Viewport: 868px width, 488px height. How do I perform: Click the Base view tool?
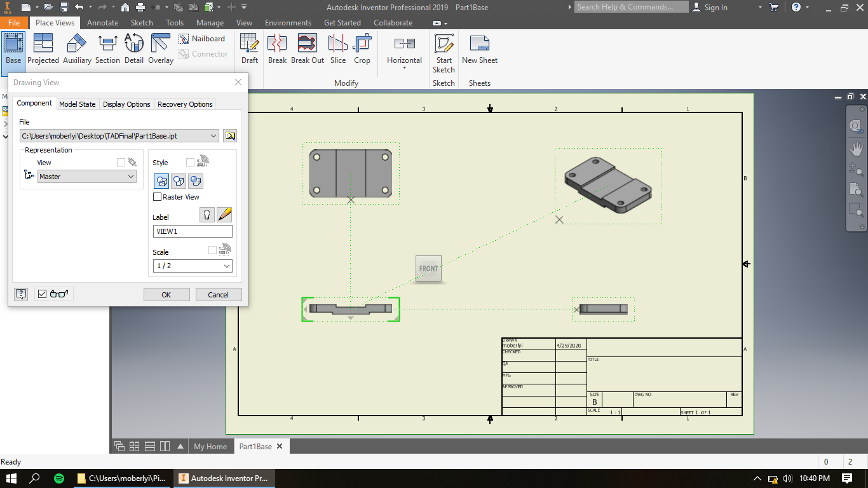point(13,49)
